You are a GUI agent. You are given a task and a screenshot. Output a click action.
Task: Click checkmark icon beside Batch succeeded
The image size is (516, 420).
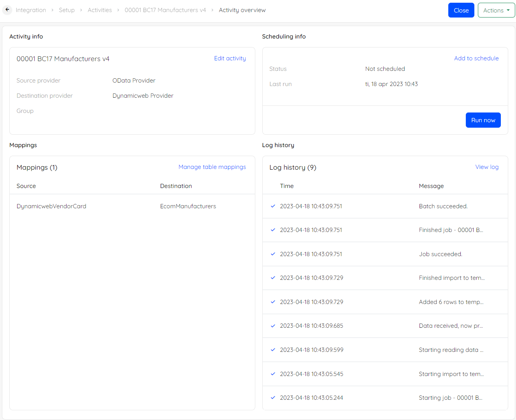pos(273,206)
